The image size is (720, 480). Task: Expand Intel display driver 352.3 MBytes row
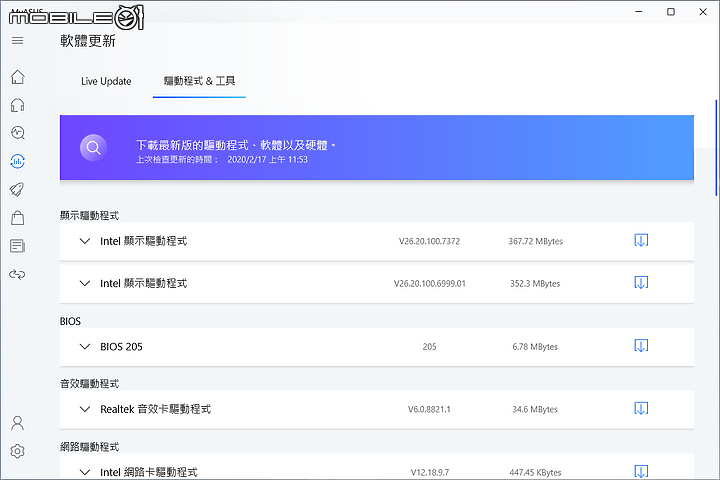coord(84,283)
